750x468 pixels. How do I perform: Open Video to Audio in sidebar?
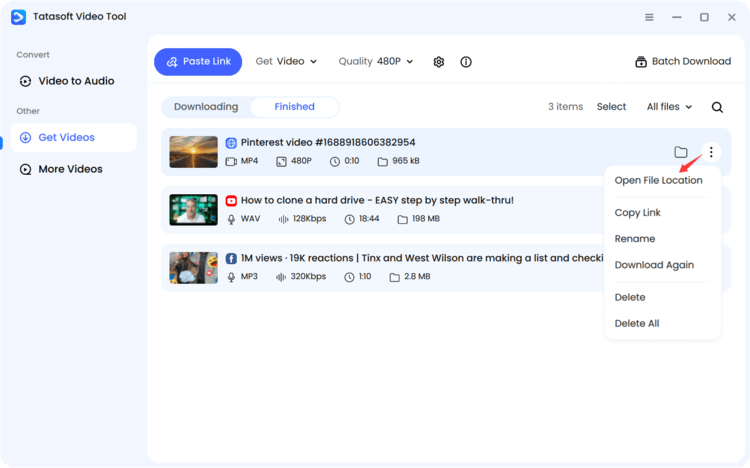[74, 81]
